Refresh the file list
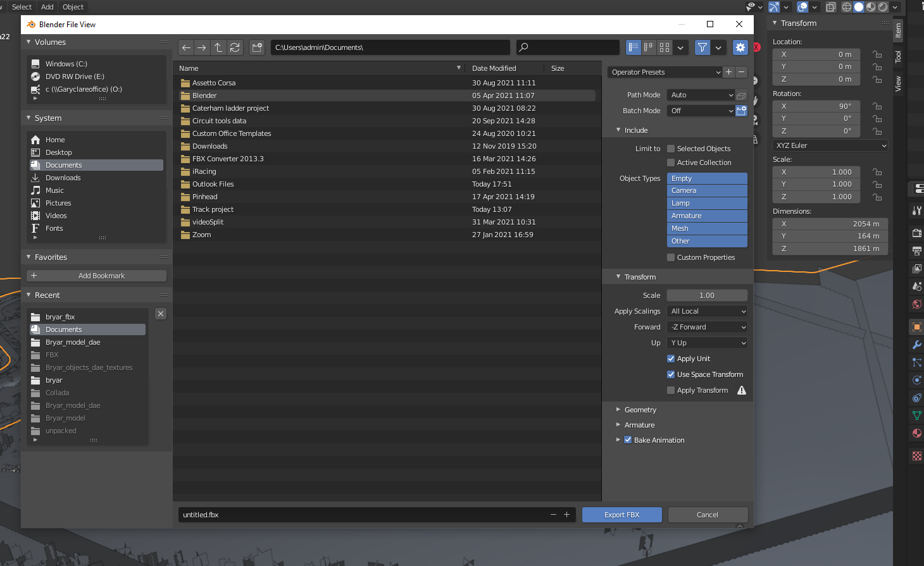 (235, 47)
